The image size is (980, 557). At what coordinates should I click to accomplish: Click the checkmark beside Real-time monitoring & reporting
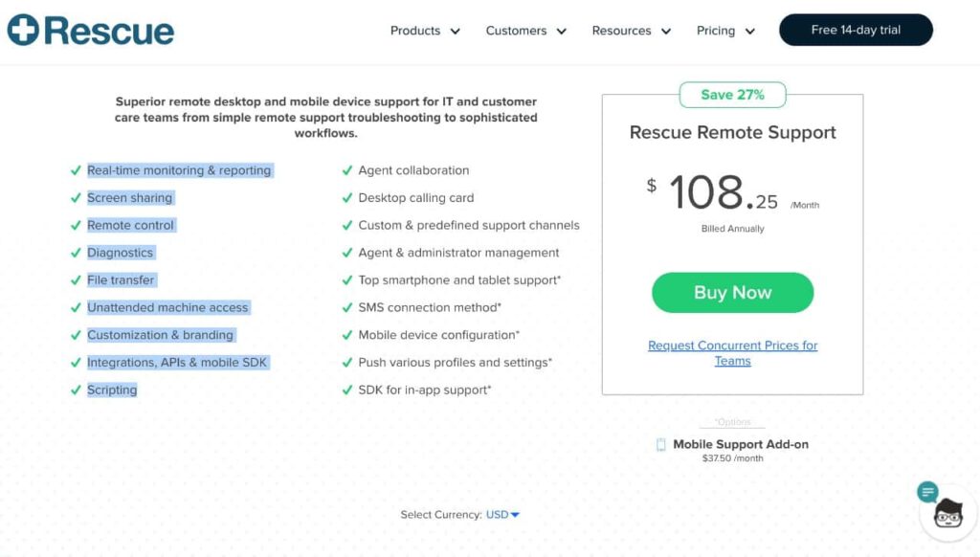[77, 169]
